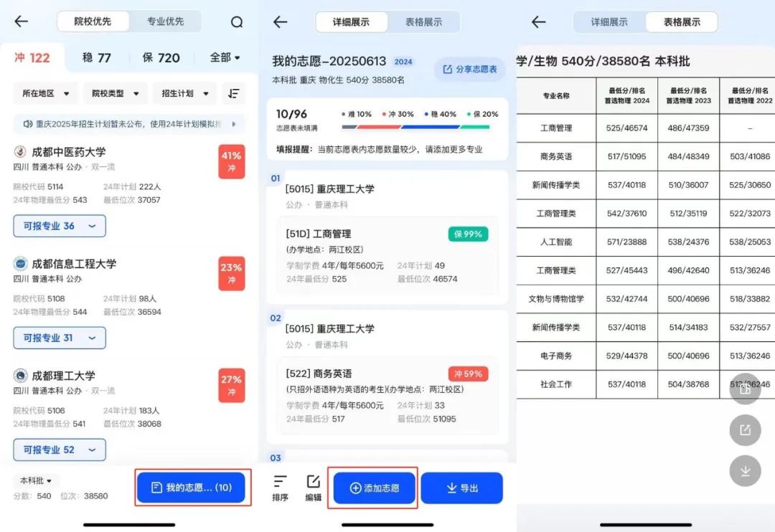
Task: Select the 稳 77 tab
Action: point(96,58)
